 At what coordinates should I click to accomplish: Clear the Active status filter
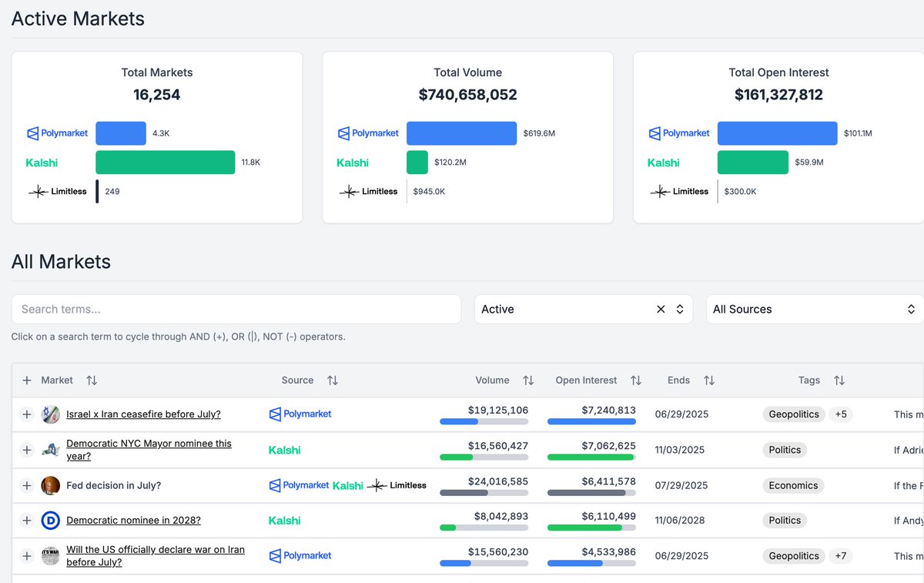[x=661, y=309]
